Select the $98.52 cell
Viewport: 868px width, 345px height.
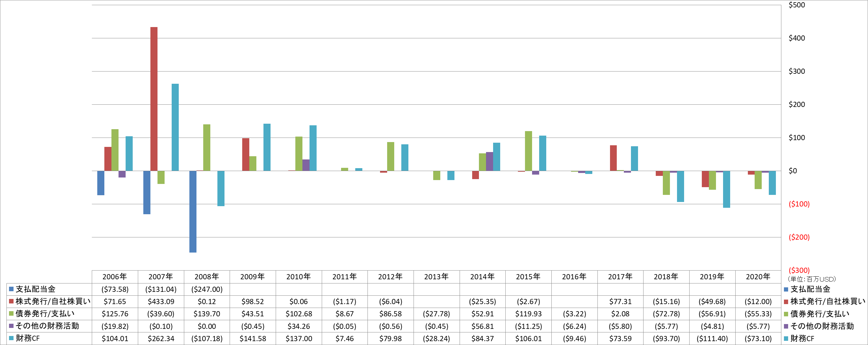pyautogui.click(x=253, y=302)
